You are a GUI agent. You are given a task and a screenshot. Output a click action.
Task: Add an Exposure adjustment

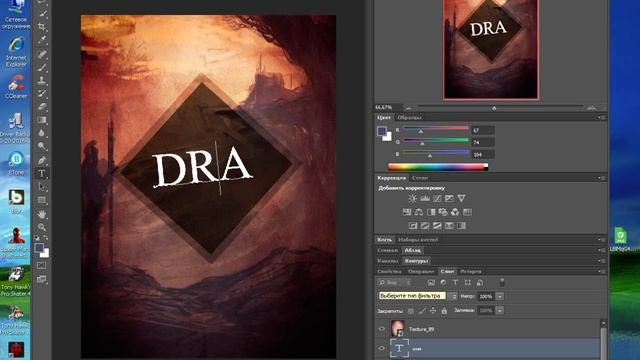[x=449, y=199]
